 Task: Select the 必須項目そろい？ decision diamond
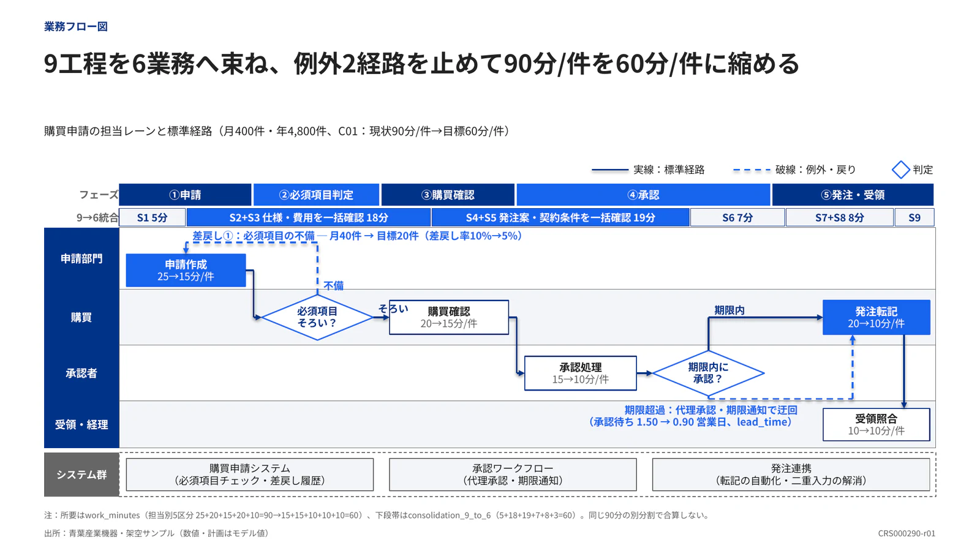[x=317, y=317]
